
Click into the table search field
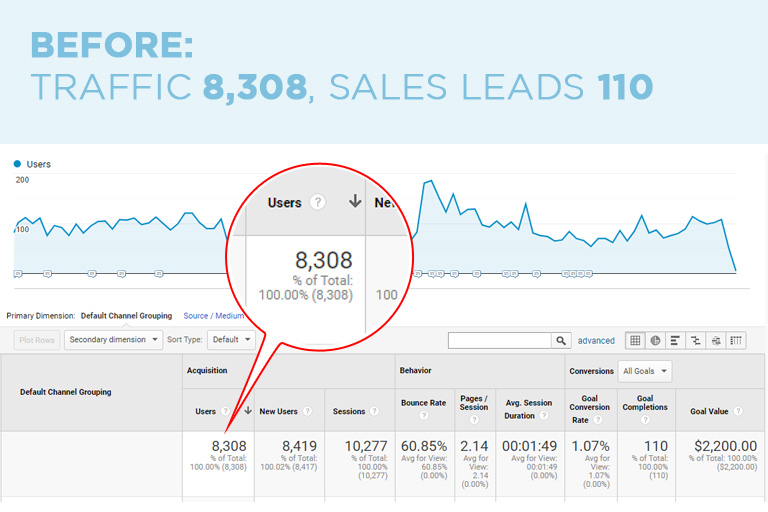(498, 340)
